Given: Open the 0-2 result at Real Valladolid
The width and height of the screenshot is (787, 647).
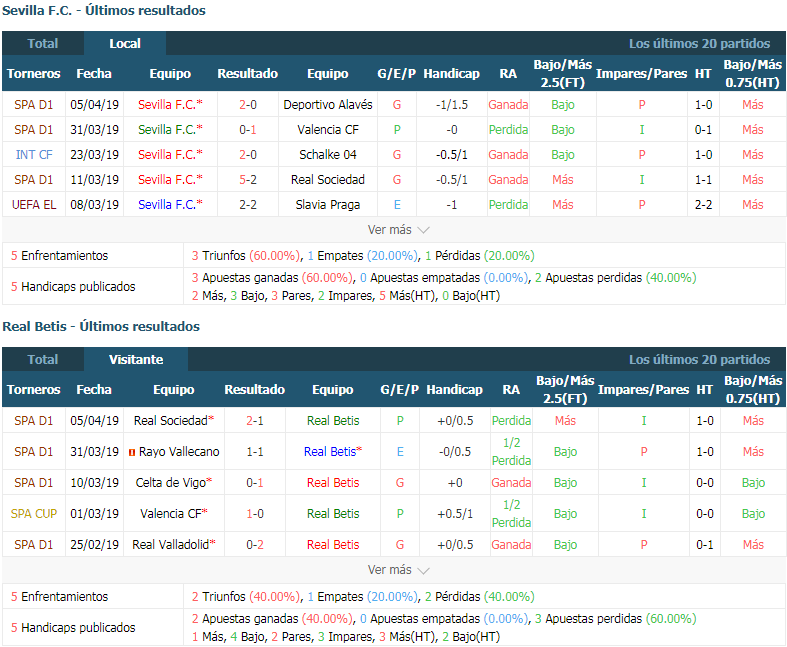Looking at the screenshot, I should 255,545.
